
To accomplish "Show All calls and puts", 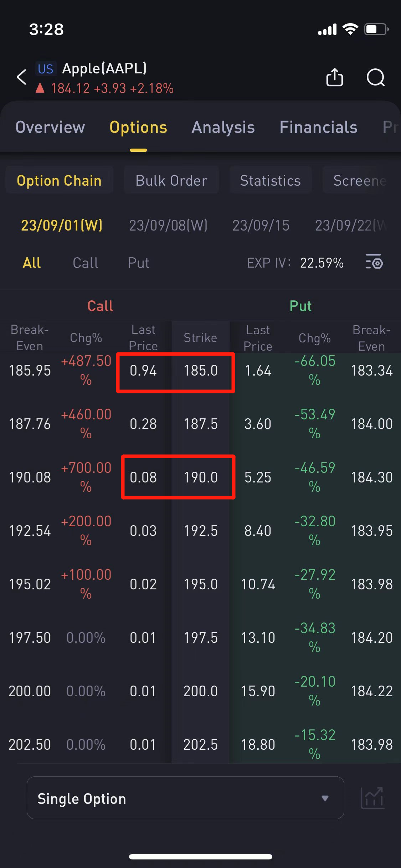I will coord(32,263).
